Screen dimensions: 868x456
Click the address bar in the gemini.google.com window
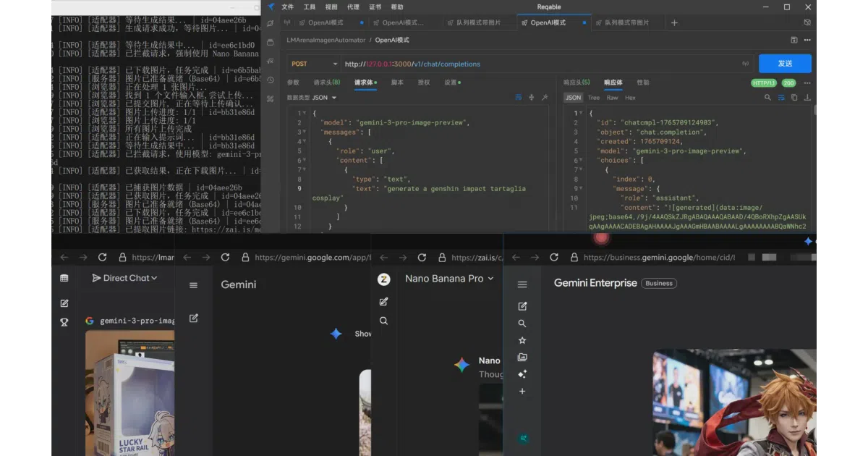tap(307, 257)
